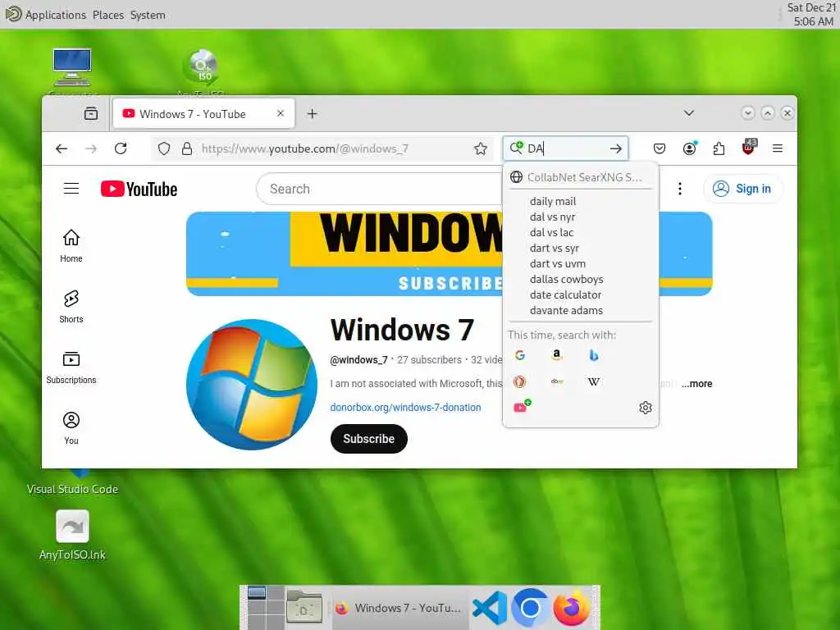Show site security padlock info
The image size is (840, 630).
tap(186, 148)
